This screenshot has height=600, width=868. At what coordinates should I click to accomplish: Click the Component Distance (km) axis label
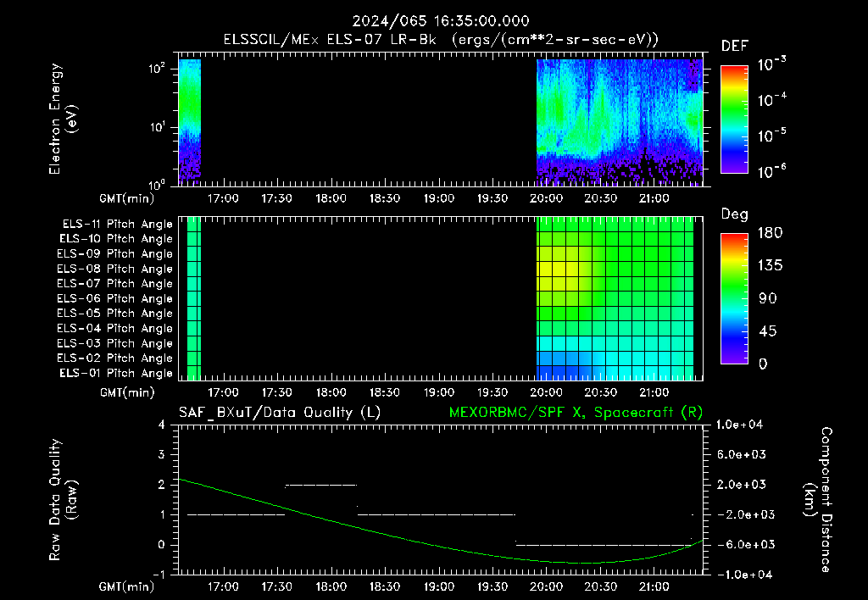pos(818,500)
